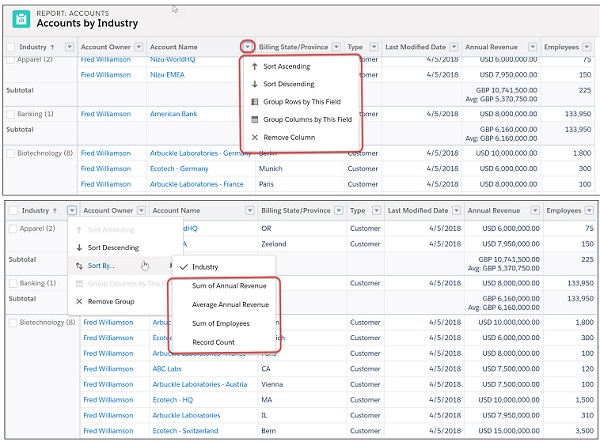600x442 pixels.
Task: Tick the Banking (1) checkbox in upper report
Action: coord(12,114)
